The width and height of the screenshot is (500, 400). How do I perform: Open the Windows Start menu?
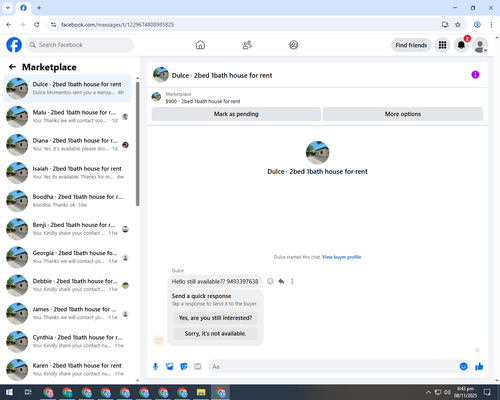[9, 392]
